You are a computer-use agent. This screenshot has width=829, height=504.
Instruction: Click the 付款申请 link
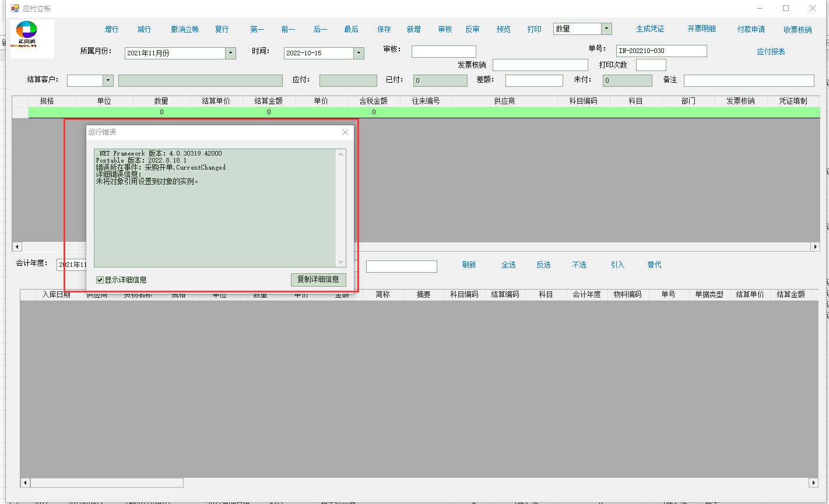pyautogui.click(x=751, y=29)
